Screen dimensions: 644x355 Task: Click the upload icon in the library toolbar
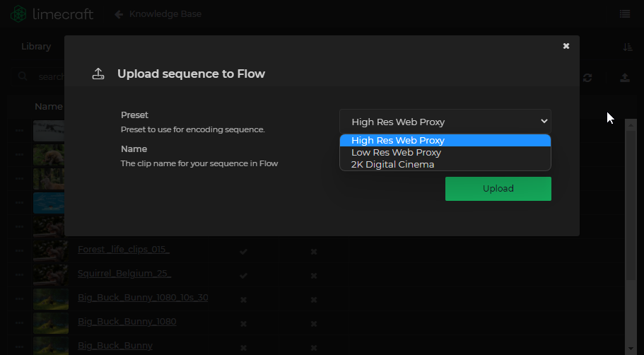[x=625, y=77]
